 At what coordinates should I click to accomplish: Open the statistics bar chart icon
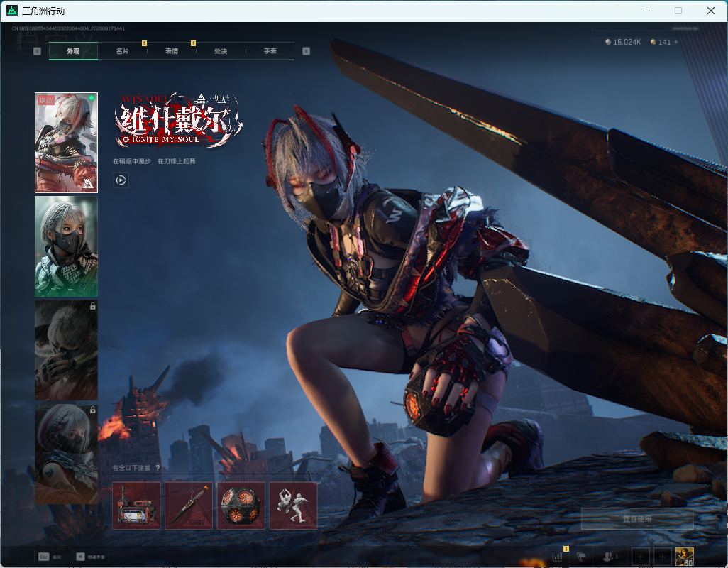(557, 557)
